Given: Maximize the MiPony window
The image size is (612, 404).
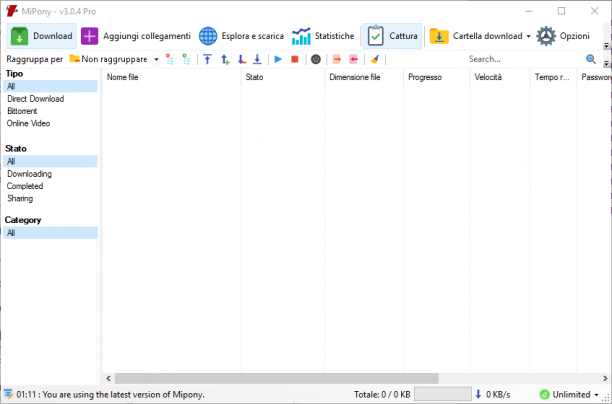Looking at the screenshot, I should click(x=561, y=11).
